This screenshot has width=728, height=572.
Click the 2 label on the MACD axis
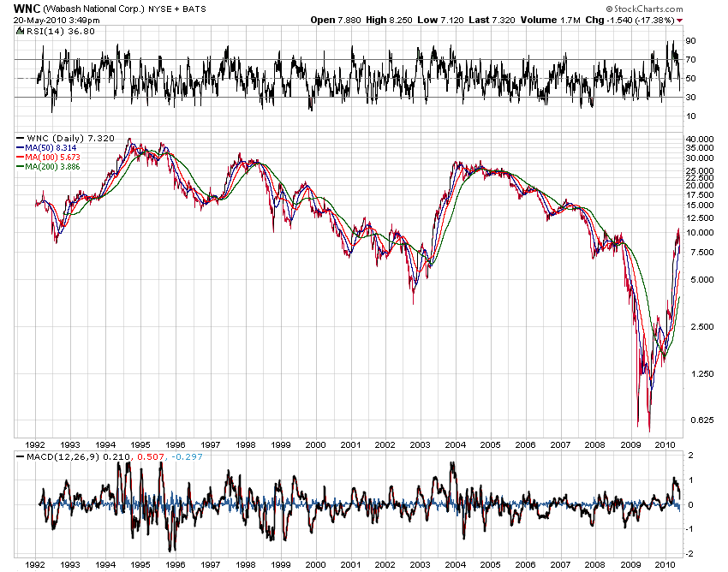(691, 456)
